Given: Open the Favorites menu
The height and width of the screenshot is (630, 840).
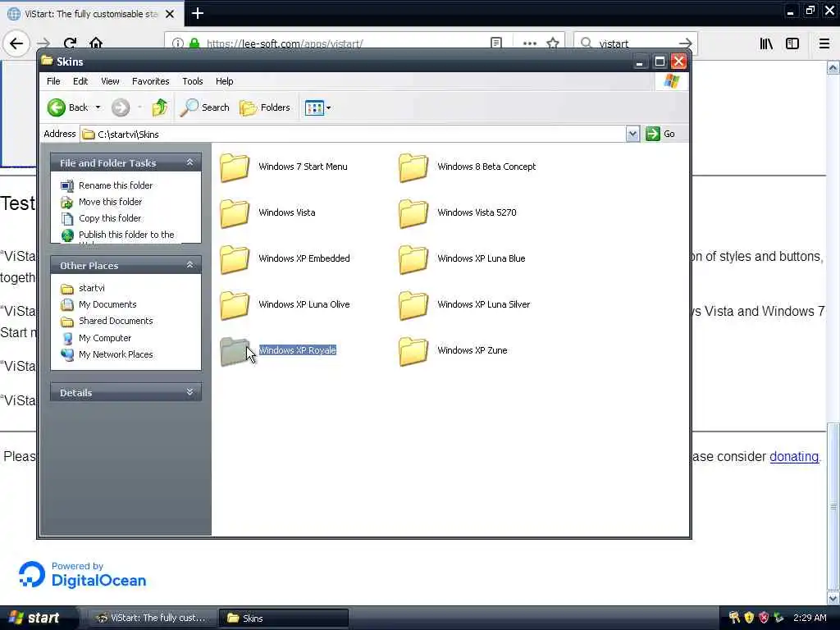Looking at the screenshot, I should coord(151,81).
